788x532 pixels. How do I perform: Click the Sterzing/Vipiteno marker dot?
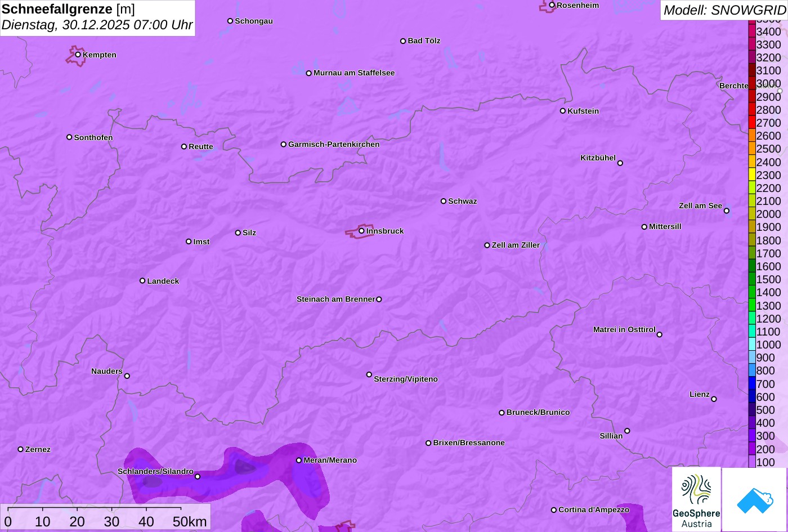[369, 374]
